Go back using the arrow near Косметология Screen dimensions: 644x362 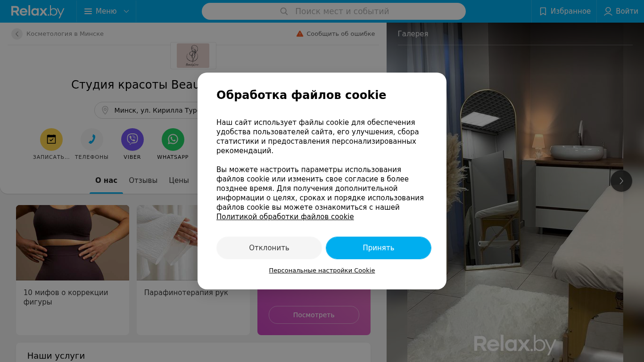[17, 34]
